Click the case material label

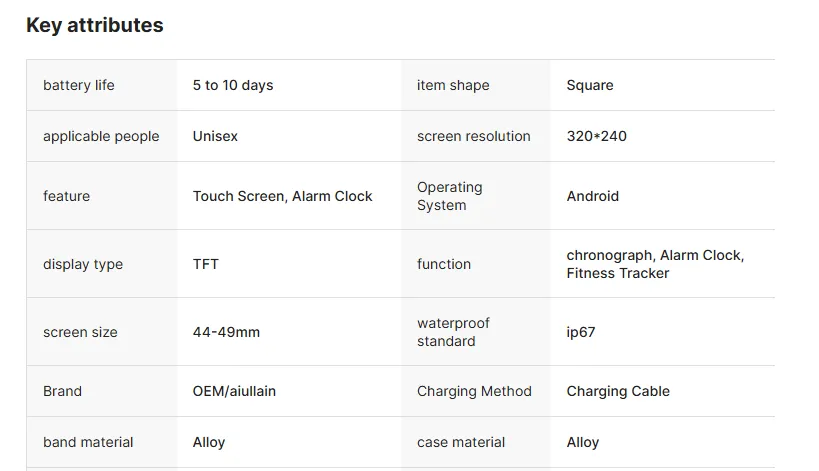tap(461, 442)
